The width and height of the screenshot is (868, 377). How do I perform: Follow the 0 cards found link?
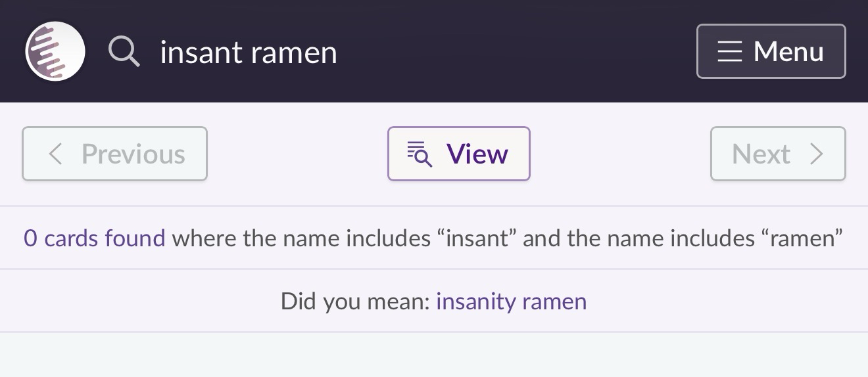(x=94, y=237)
